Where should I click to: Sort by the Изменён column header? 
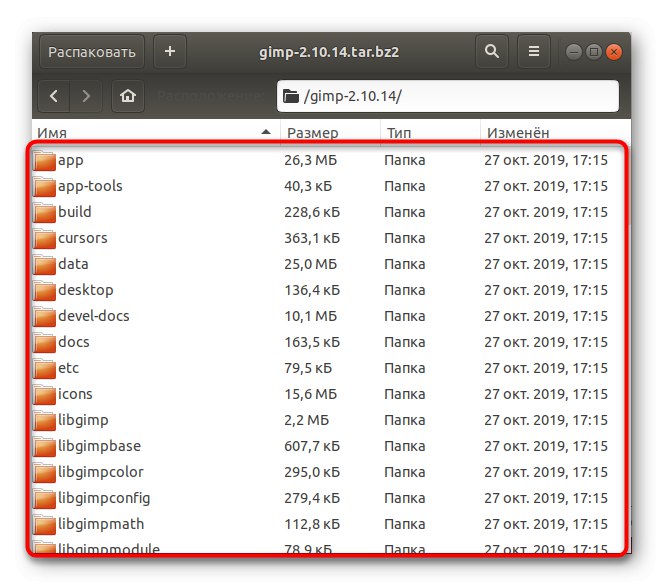coord(555,133)
